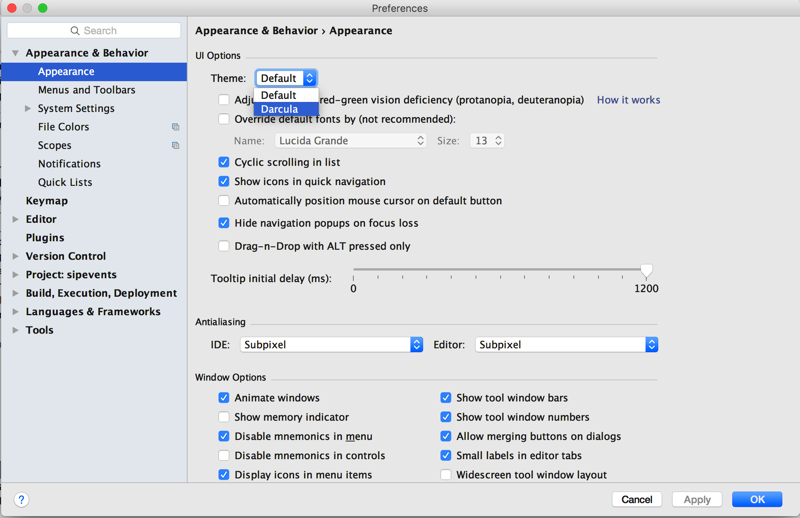Click the help question mark icon
Viewport: 800px width, 518px height.
tap(21, 499)
